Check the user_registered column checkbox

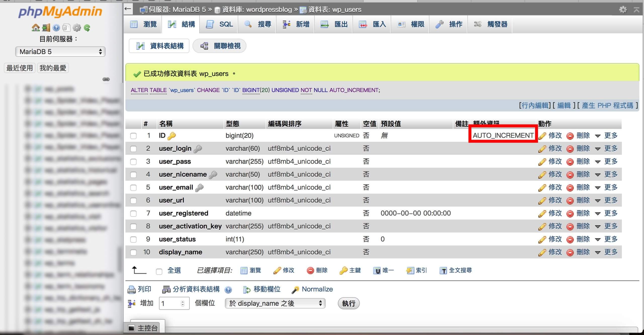tap(133, 213)
